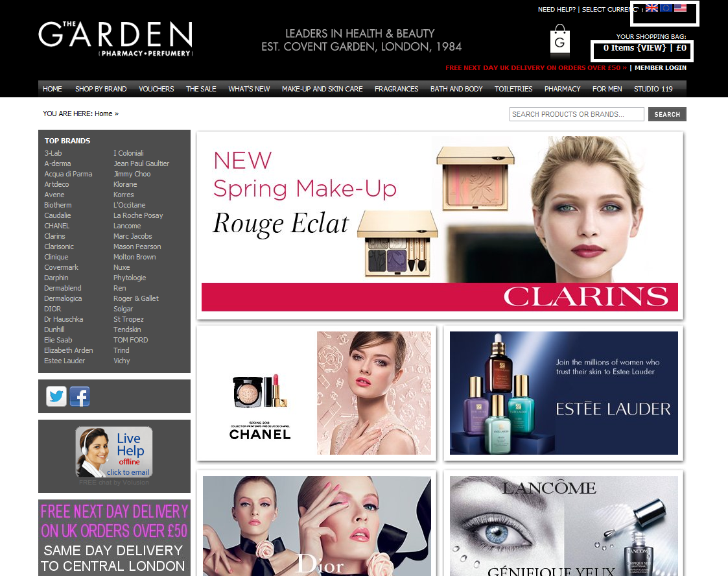Open the Estee Lauder banner
The image size is (728, 576).
pyautogui.click(x=563, y=393)
